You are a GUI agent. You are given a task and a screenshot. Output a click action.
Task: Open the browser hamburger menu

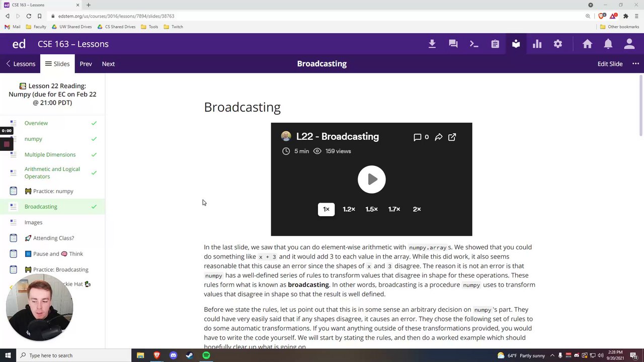pyautogui.click(x=636, y=16)
